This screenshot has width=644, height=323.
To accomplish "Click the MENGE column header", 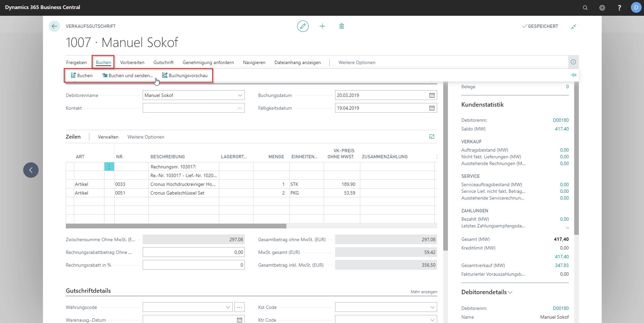I will pos(276,157).
